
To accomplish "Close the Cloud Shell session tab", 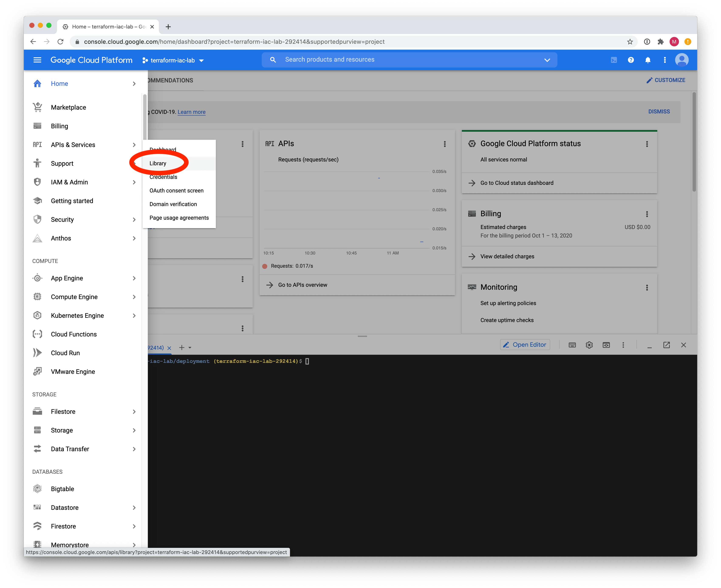I will pyautogui.click(x=169, y=348).
